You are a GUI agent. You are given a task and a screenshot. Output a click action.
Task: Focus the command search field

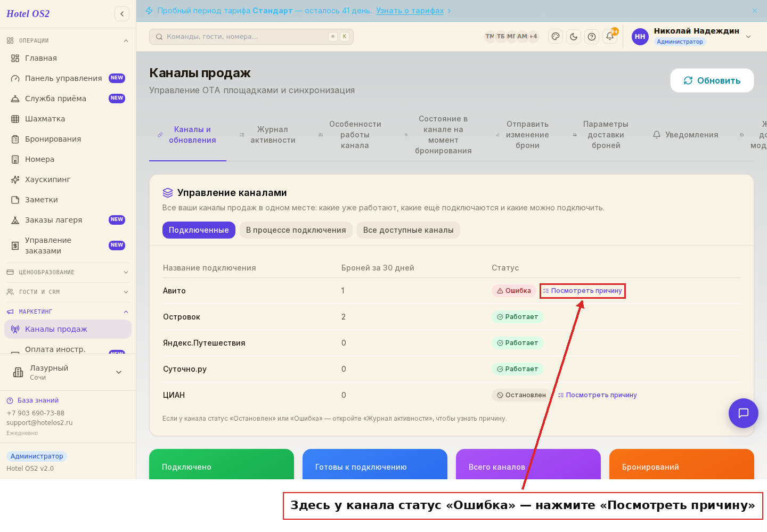(x=251, y=37)
